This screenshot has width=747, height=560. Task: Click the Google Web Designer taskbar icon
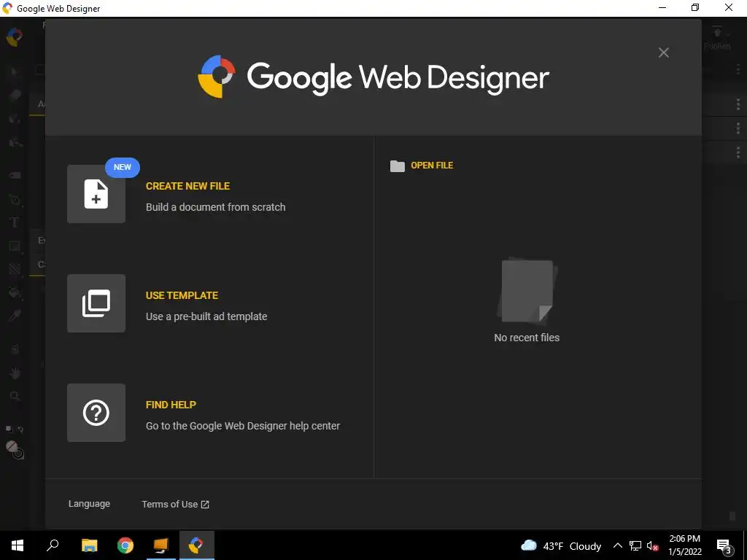tap(196, 545)
